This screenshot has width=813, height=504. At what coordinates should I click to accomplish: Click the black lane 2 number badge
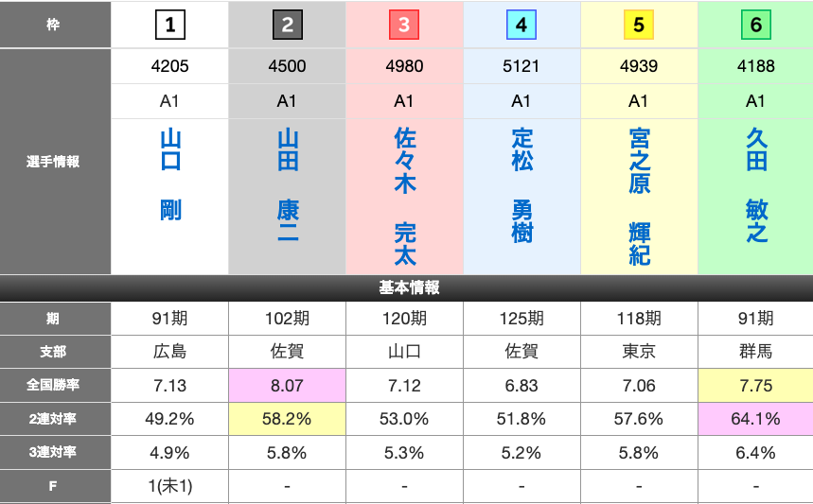click(x=287, y=26)
